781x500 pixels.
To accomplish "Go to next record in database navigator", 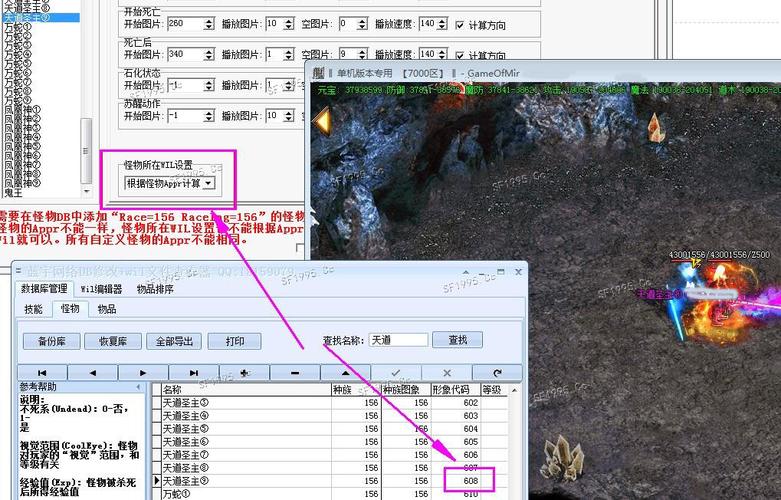I will [x=143, y=373].
